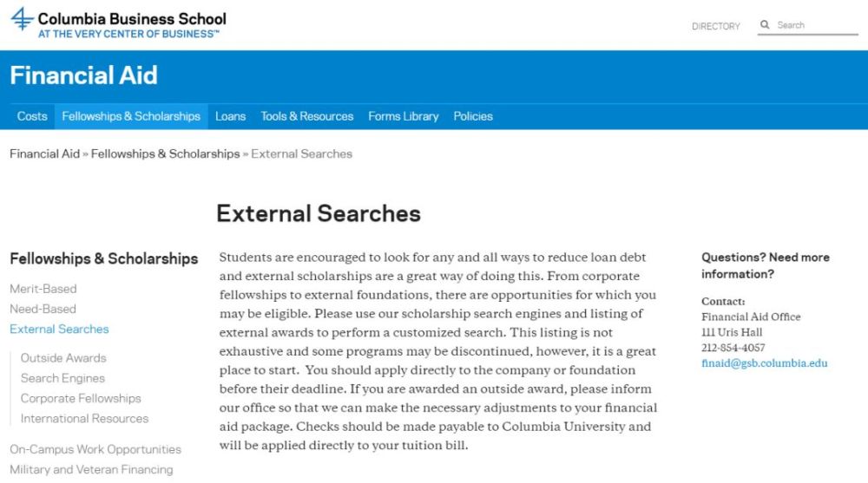This screenshot has height=483, width=868.
Task: Click Fellowships & Scholarships in the breadcrumb
Action: click(165, 153)
